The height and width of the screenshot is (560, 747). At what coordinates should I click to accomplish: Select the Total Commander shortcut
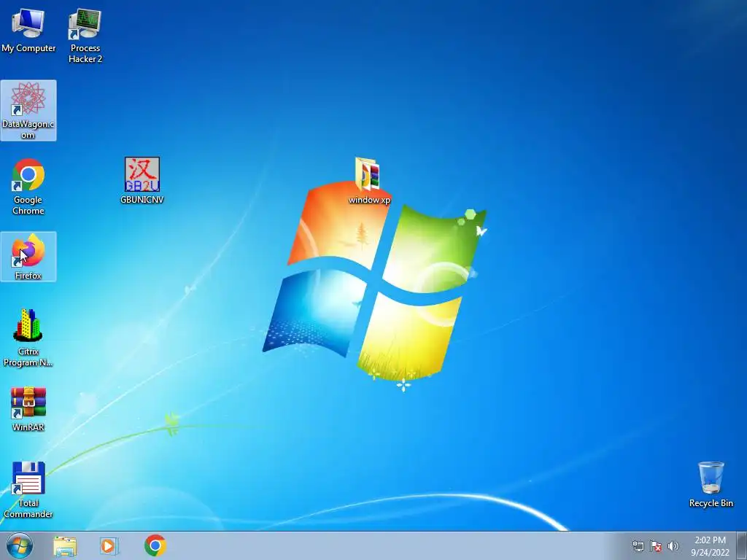(x=28, y=490)
